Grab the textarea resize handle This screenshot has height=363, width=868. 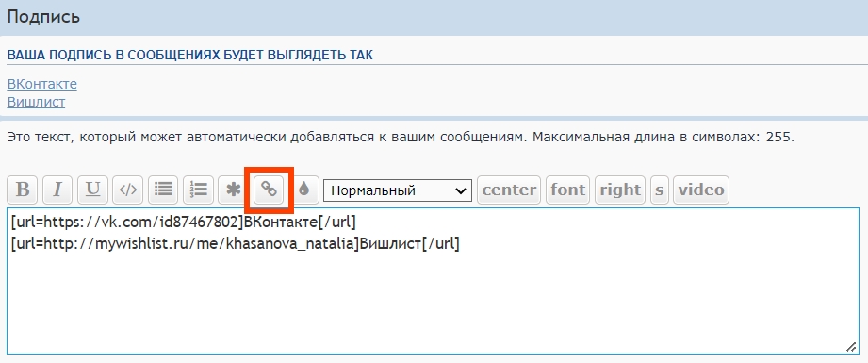click(851, 347)
